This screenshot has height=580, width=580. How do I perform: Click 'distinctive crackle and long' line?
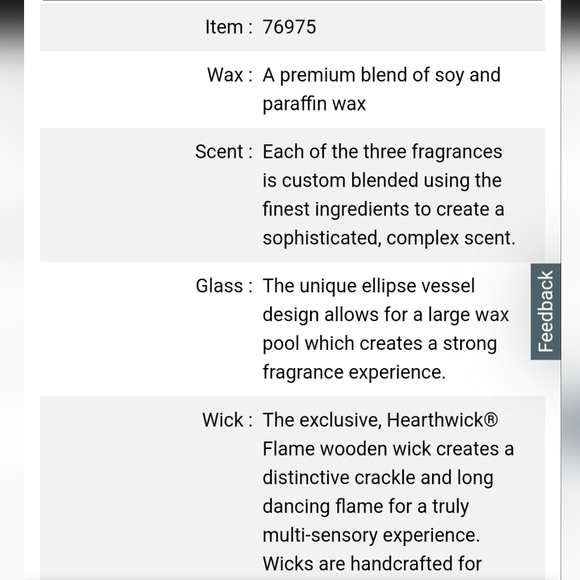click(378, 478)
